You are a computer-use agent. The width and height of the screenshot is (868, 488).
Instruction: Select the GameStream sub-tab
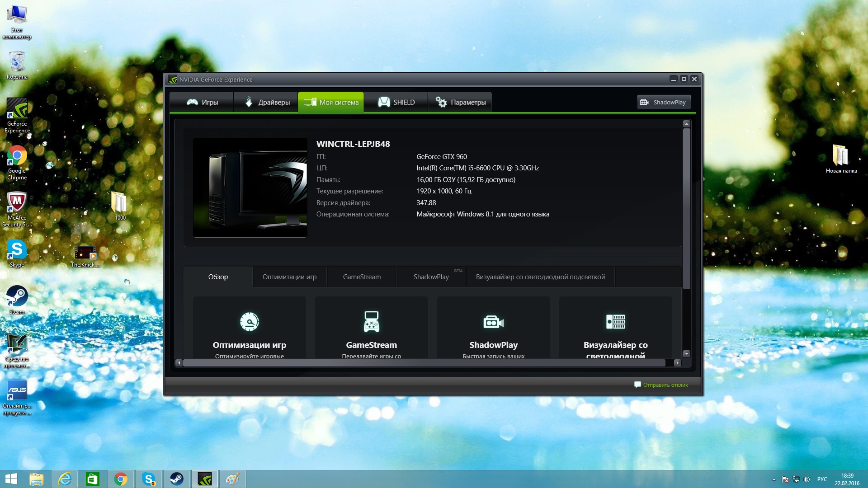click(362, 277)
